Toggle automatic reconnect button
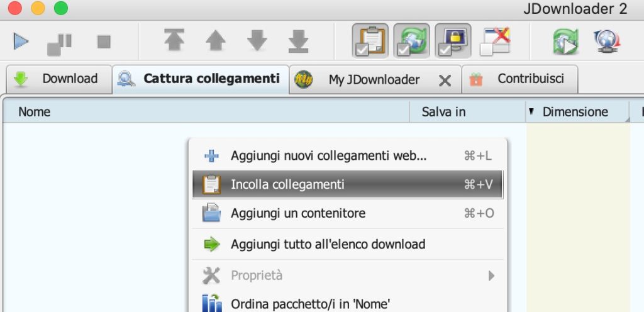644x312 pixels. (x=411, y=42)
